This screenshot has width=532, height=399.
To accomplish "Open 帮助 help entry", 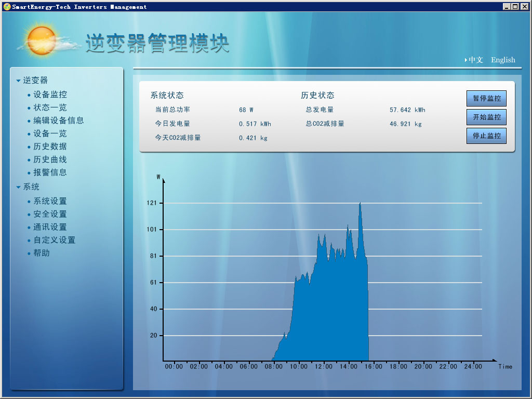I will 42,253.
